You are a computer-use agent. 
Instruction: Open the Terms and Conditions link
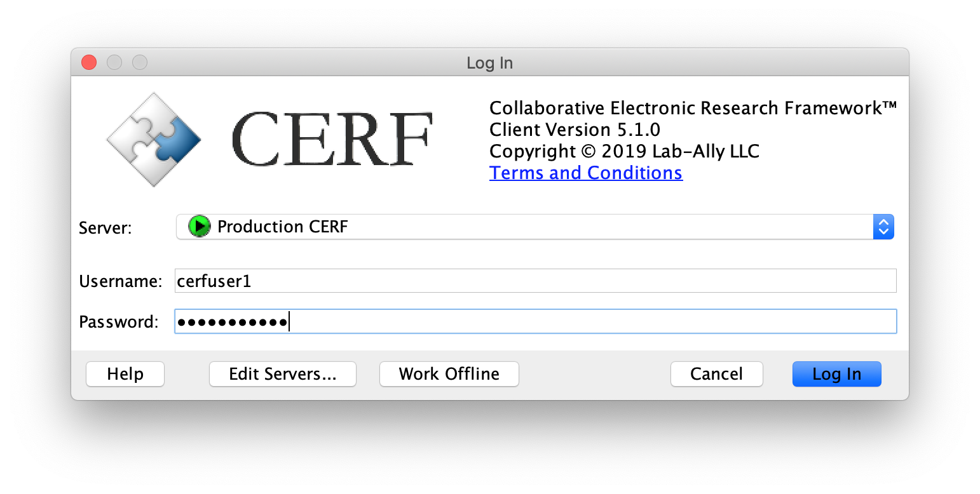pyautogui.click(x=585, y=172)
